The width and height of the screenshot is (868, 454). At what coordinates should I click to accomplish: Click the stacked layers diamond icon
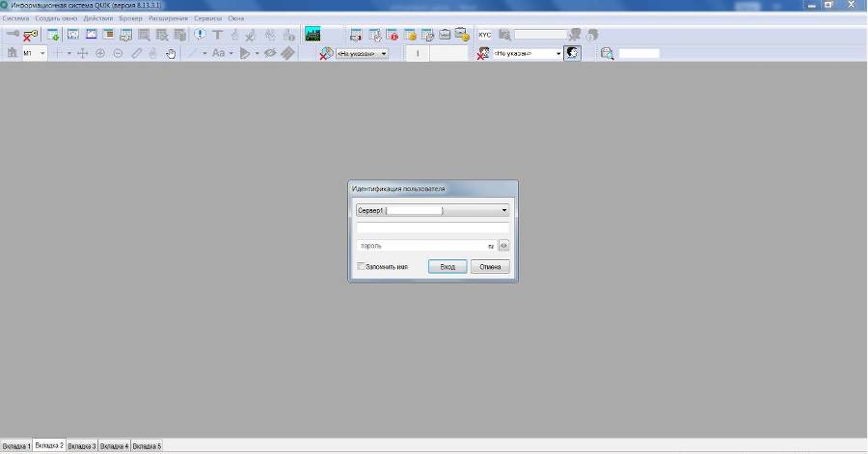287,53
